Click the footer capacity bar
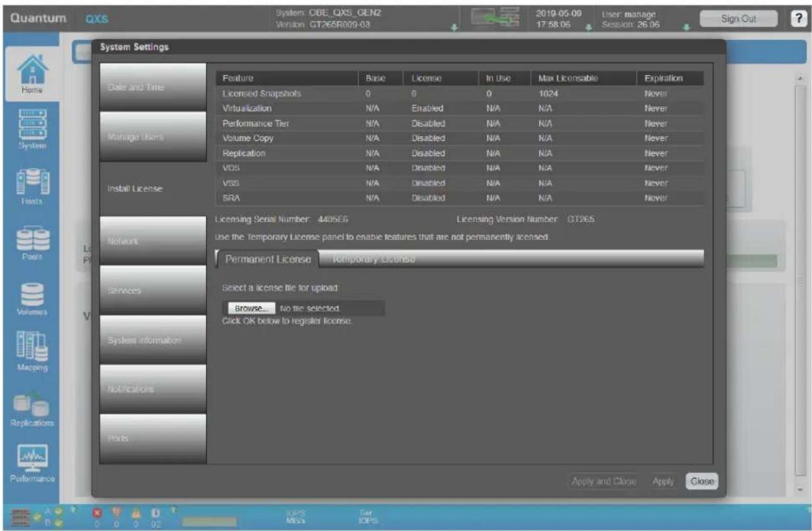 (209, 521)
